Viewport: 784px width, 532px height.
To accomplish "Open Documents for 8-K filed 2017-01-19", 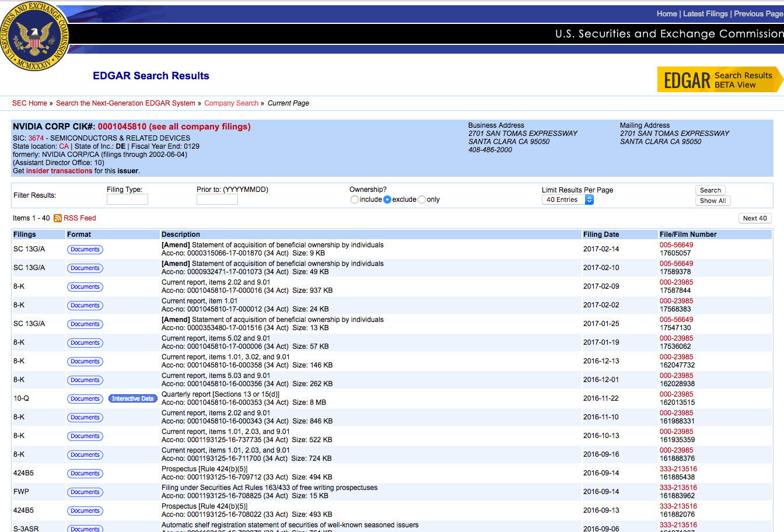I will pos(85,343).
